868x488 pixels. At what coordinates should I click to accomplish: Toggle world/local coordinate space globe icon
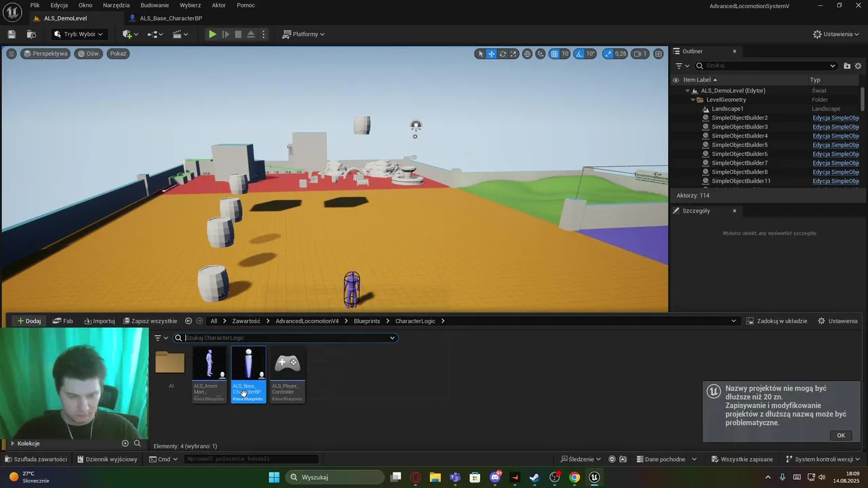click(x=527, y=54)
